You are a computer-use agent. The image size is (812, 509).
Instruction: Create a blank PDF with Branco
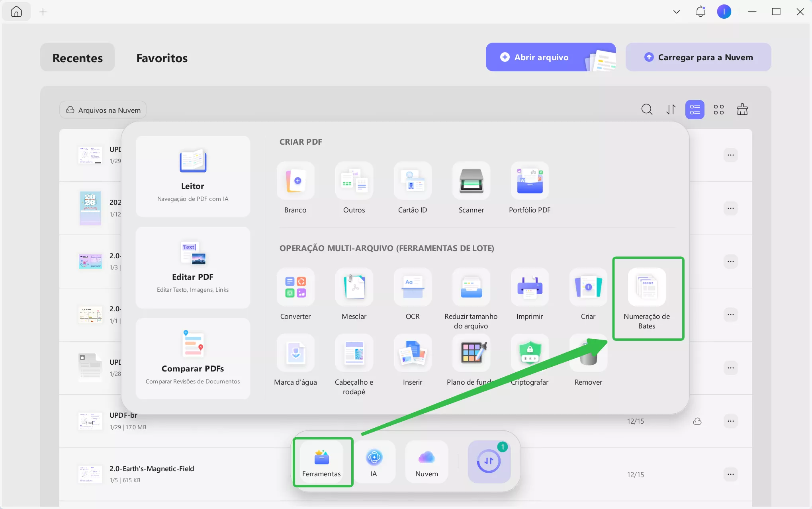(x=295, y=181)
